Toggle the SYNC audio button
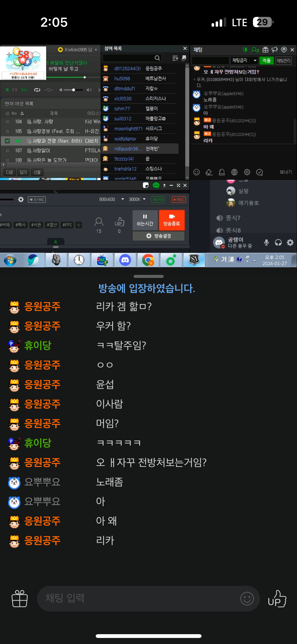The image size is (297, 644). pyautogui.click(x=37, y=200)
